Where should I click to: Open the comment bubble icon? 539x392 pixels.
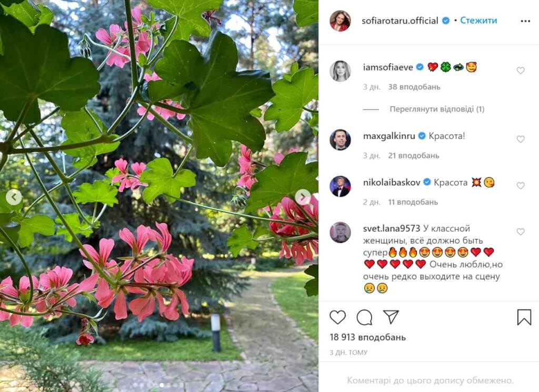point(364,317)
